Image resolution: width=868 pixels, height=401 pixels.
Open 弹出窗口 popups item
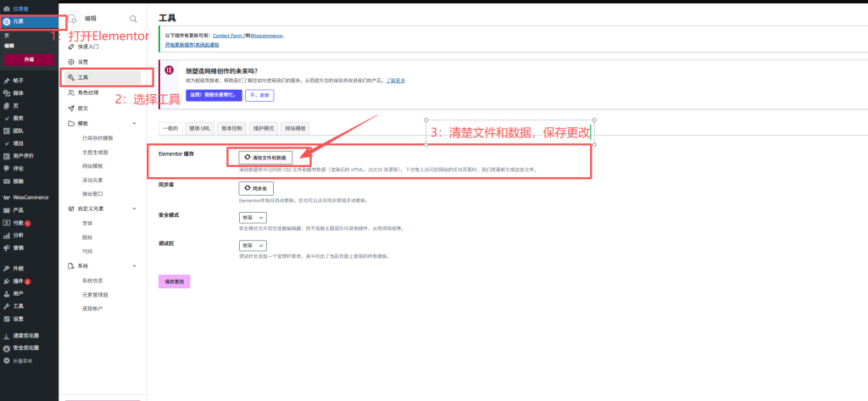click(92, 194)
